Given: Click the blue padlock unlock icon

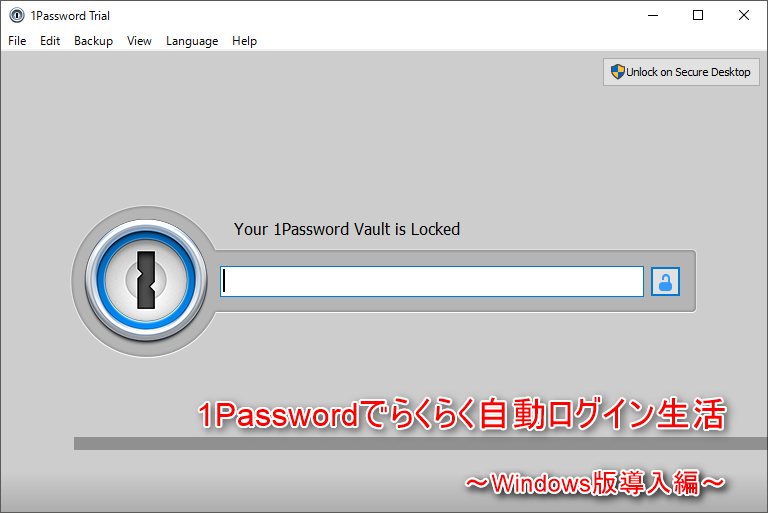Looking at the screenshot, I should [x=665, y=282].
